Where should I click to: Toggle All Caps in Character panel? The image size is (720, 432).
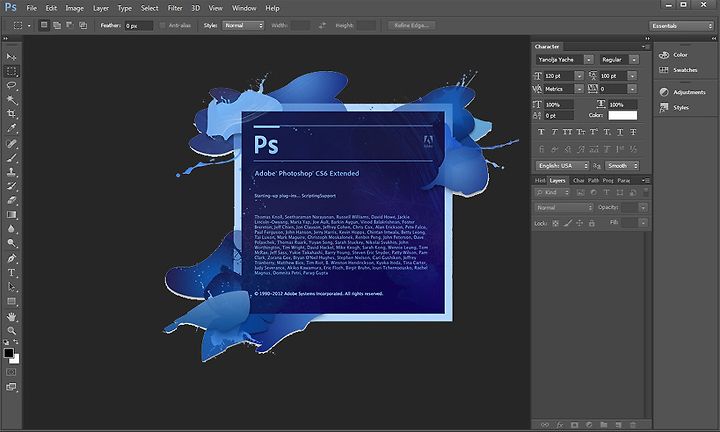point(568,132)
